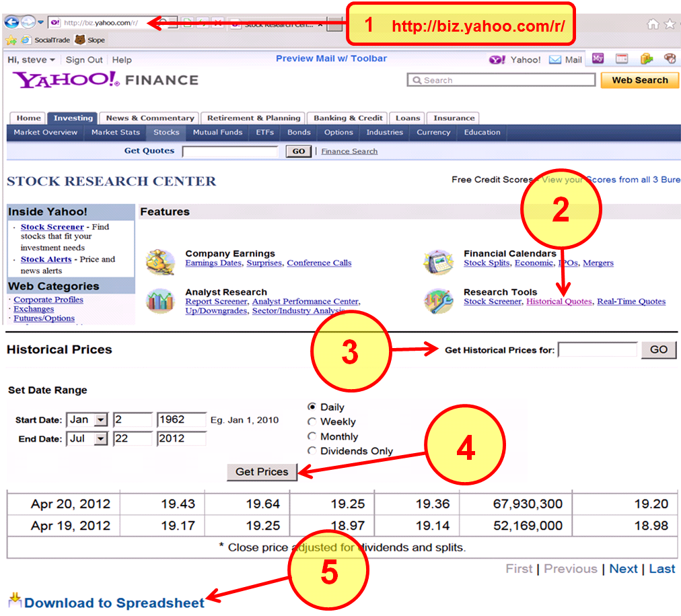Click the Download to Spreadsheet link
Image resolution: width=681 pixels, height=616 pixels.
(x=114, y=603)
